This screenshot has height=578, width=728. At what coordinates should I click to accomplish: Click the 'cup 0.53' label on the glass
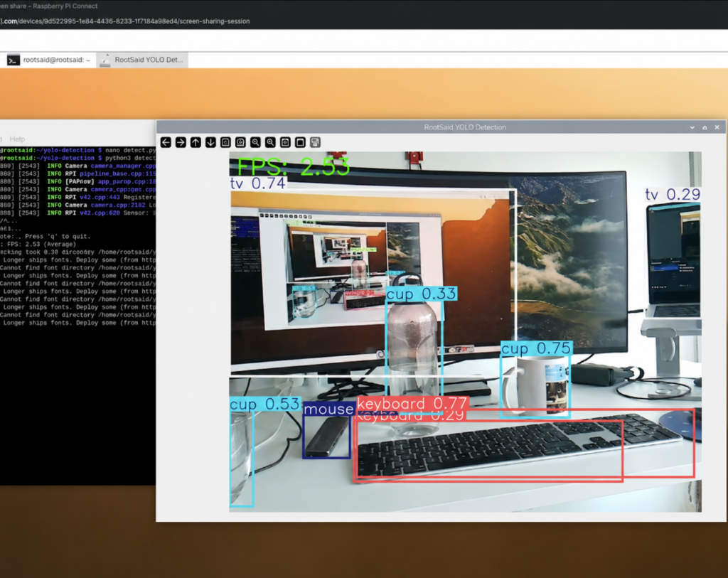tap(265, 404)
